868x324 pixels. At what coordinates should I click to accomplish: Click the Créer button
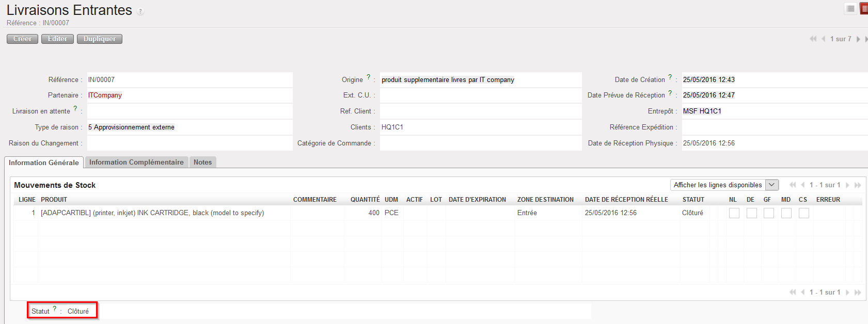22,39
